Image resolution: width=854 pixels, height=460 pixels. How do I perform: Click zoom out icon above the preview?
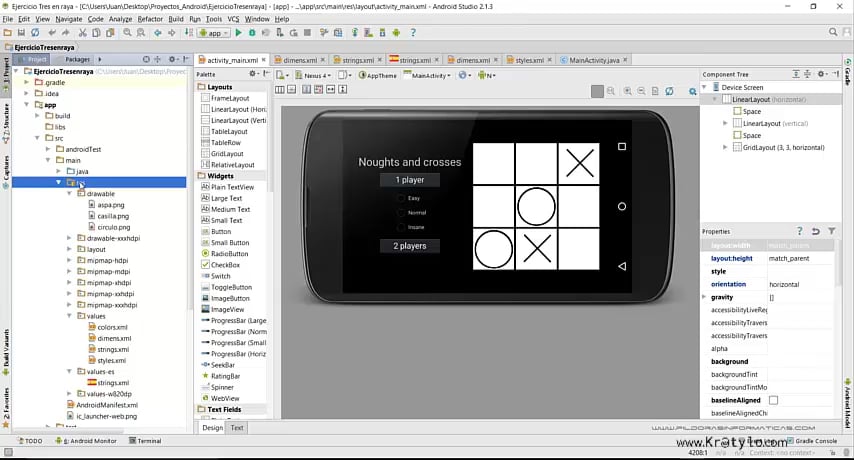(642, 91)
